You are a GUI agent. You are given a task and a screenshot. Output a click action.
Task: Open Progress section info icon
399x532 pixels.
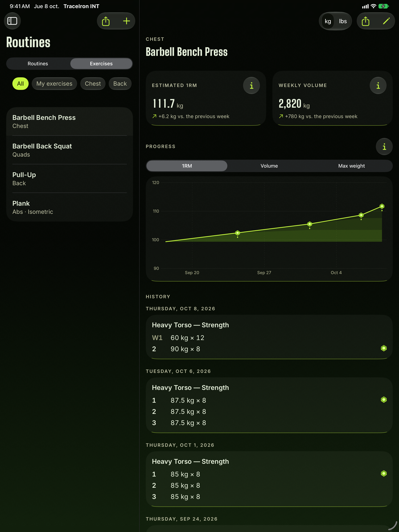[x=384, y=147]
